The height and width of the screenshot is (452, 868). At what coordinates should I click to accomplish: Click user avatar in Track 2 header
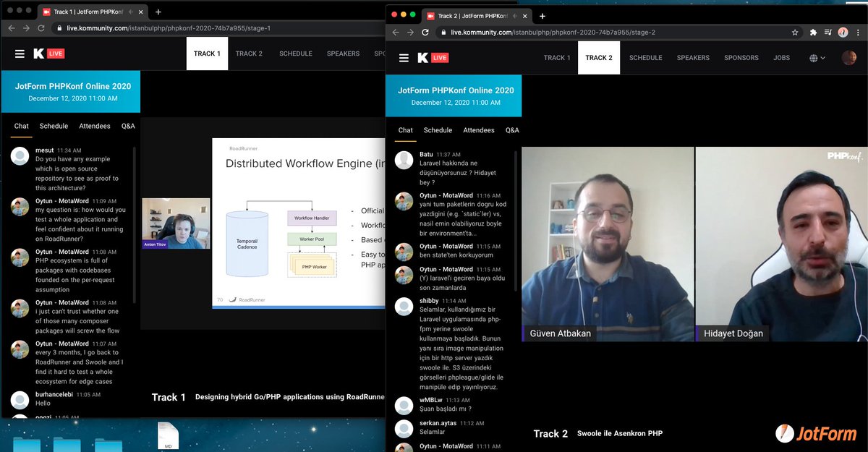(x=848, y=58)
